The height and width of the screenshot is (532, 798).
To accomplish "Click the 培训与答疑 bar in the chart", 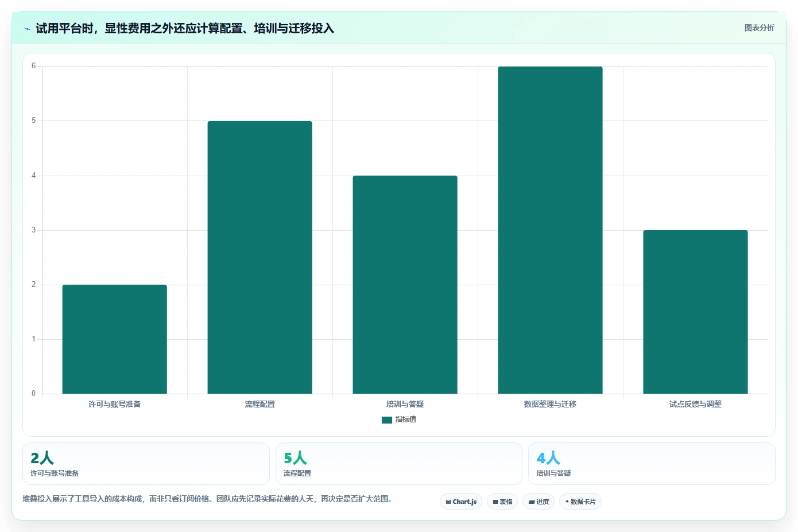I will [x=405, y=285].
